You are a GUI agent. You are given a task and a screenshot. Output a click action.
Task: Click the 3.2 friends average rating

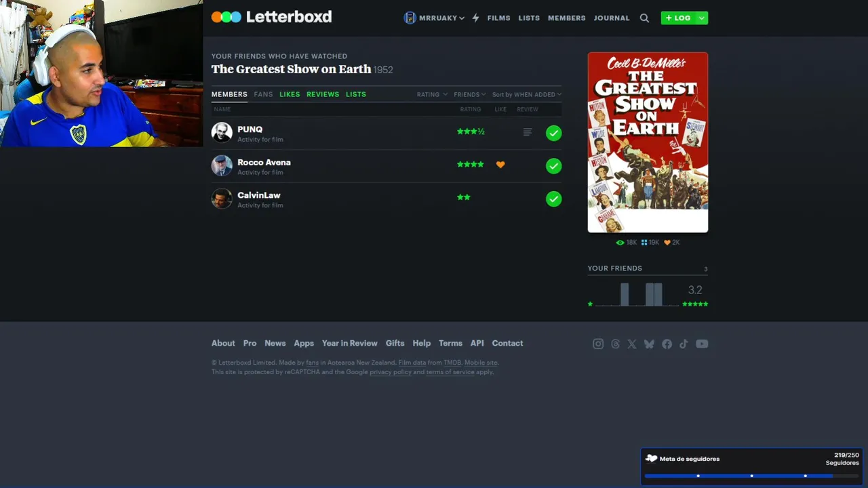click(x=695, y=290)
